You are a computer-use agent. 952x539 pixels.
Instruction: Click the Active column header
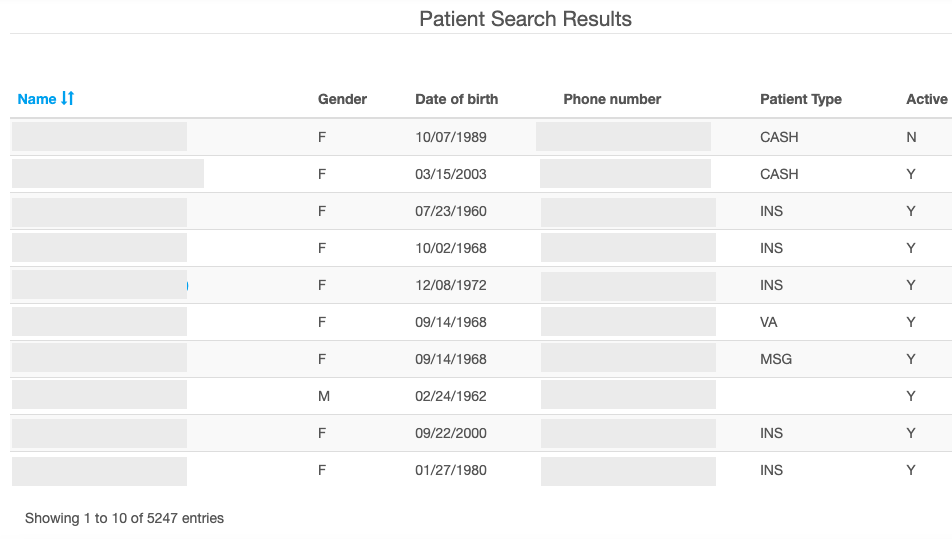pyautogui.click(x=926, y=99)
